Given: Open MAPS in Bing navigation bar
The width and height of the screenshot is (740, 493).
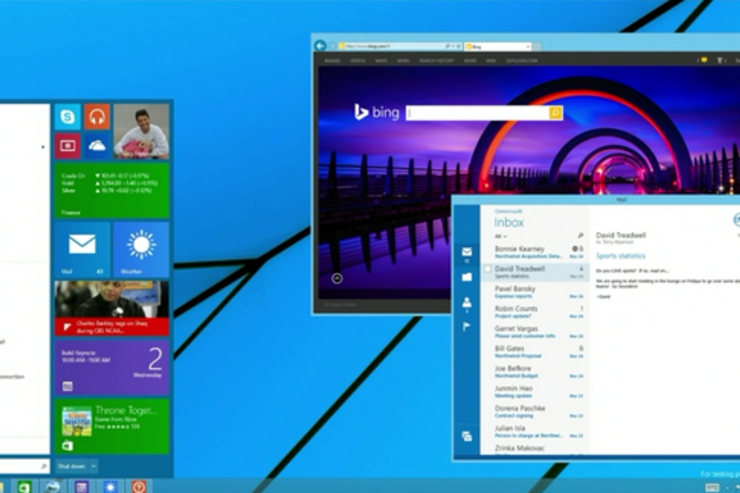Looking at the screenshot, I should pyautogui.click(x=381, y=61).
